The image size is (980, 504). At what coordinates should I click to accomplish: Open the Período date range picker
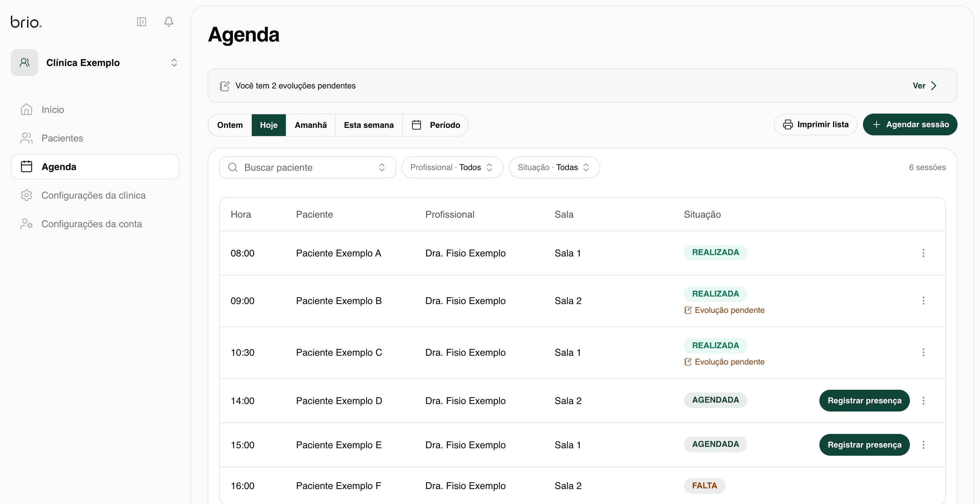pos(436,125)
